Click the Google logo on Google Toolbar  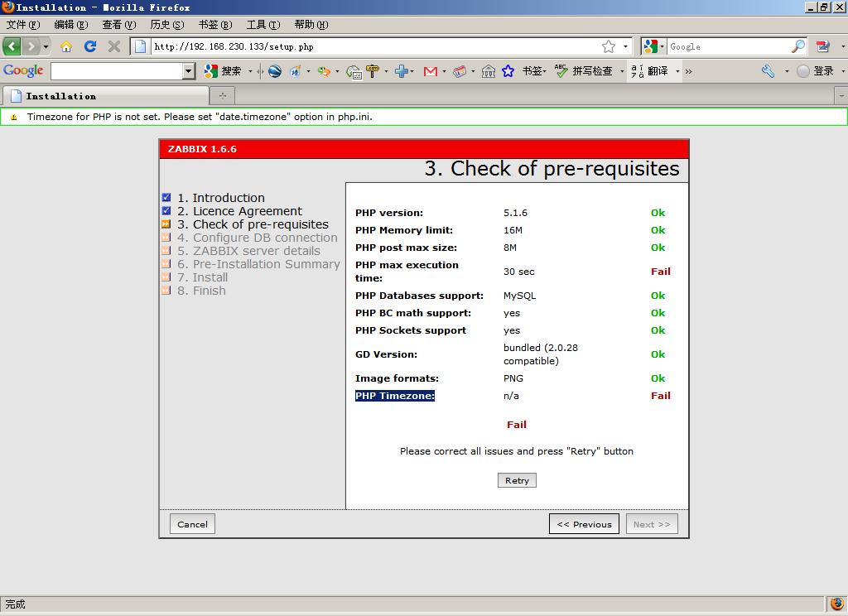pyautogui.click(x=23, y=70)
